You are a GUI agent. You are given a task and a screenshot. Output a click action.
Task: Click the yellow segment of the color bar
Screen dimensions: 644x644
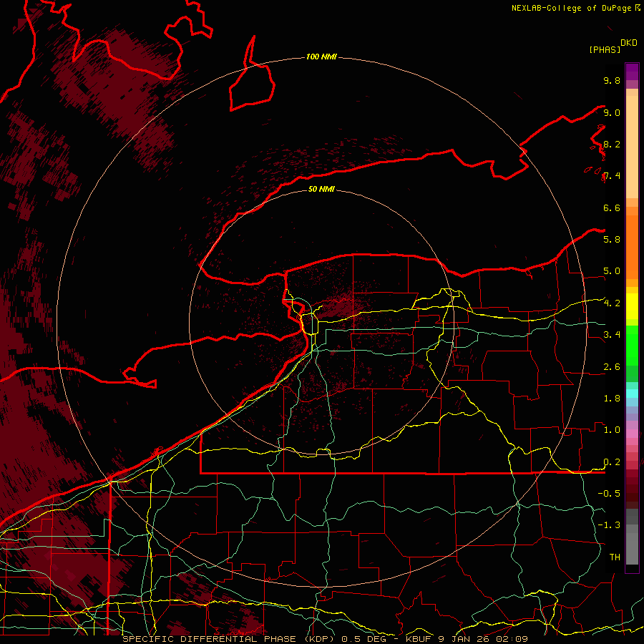(632, 306)
